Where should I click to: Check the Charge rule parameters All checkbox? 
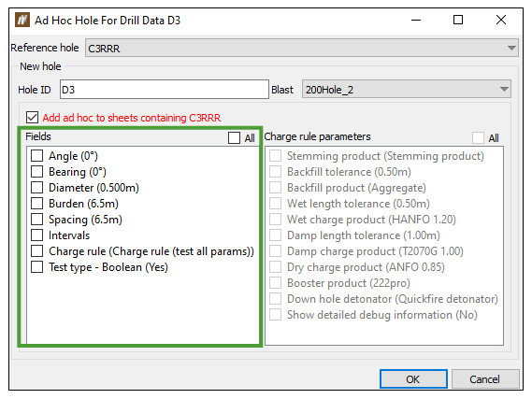(478, 138)
